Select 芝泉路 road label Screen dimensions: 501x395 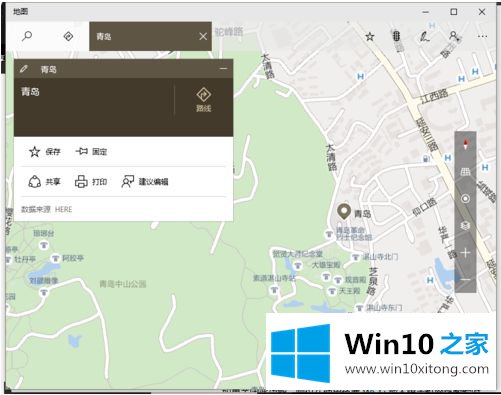pos(373,281)
